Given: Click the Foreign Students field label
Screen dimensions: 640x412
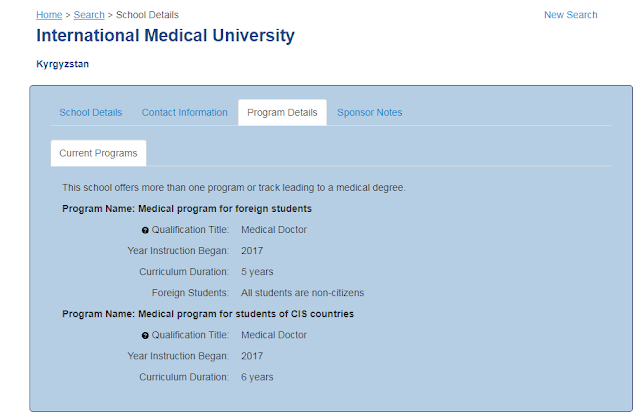Looking at the screenshot, I should (x=190, y=293).
